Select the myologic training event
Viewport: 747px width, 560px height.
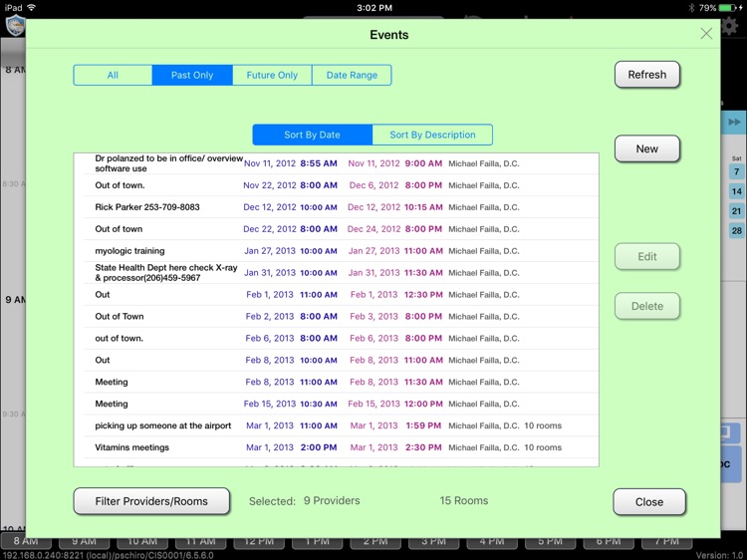pos(337,251)
